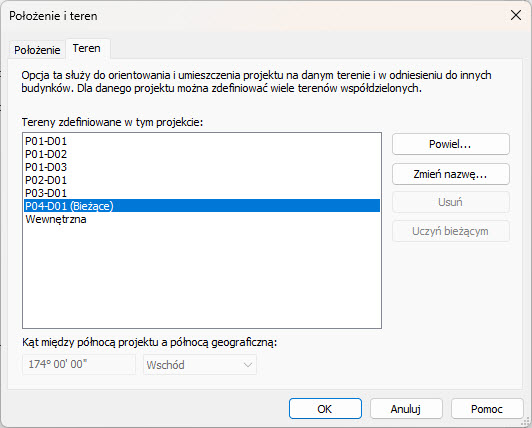Open help with the Pomoc button

(487, 409)
